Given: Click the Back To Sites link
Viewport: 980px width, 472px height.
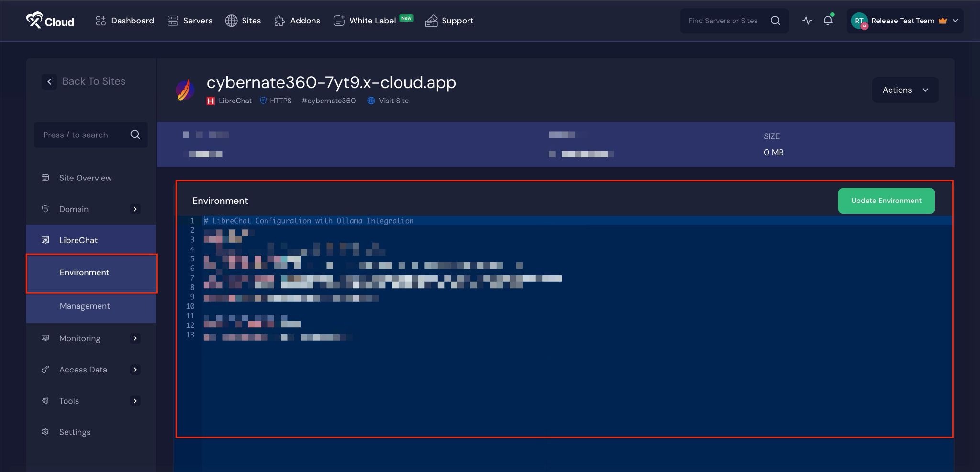Looking at the screenshot, I should coord(93,81).
